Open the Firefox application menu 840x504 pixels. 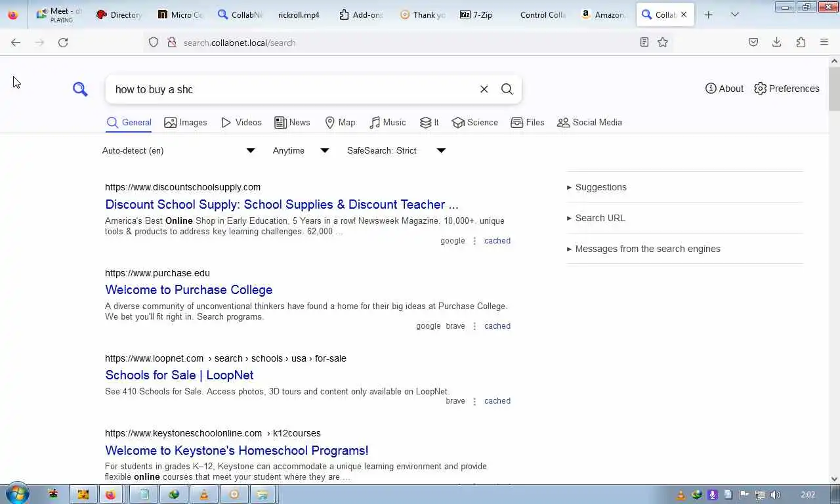[x=824, y=42]
